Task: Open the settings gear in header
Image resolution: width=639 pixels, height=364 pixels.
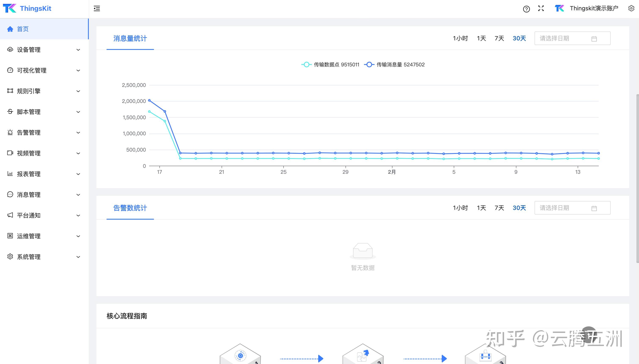Action: click(x=631, y=8)
